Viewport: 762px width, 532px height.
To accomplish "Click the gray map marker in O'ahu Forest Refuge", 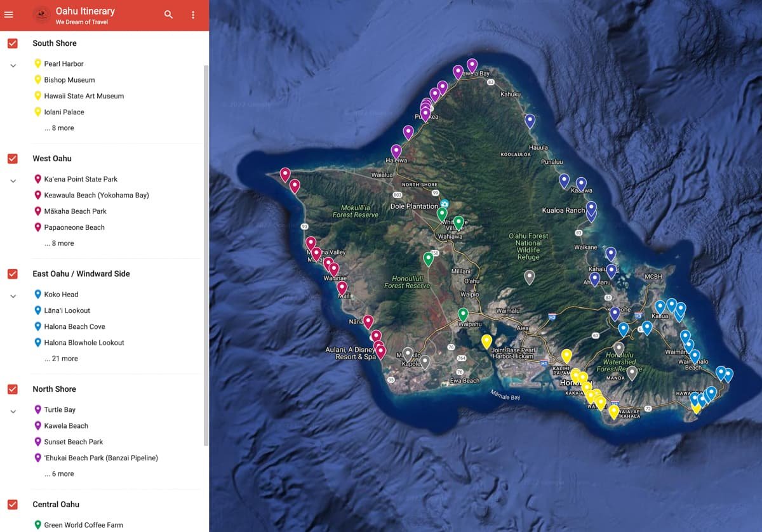I will [529, 277].
